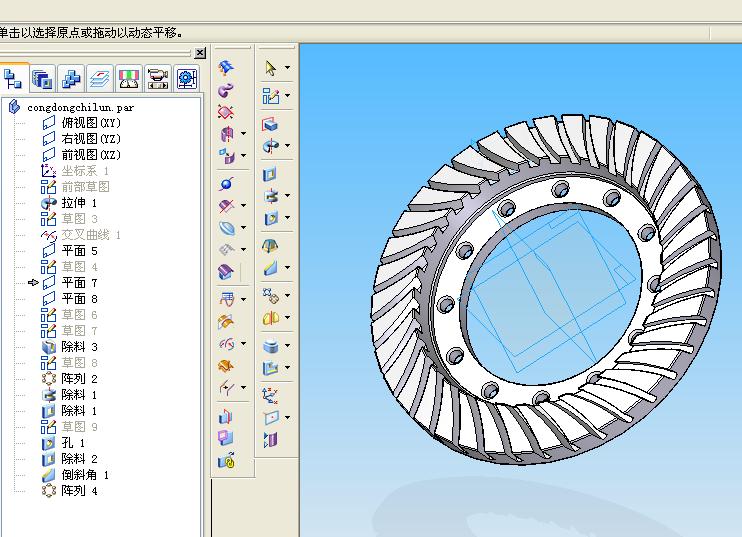Expand the Hole tool flyout arrow

287,218
